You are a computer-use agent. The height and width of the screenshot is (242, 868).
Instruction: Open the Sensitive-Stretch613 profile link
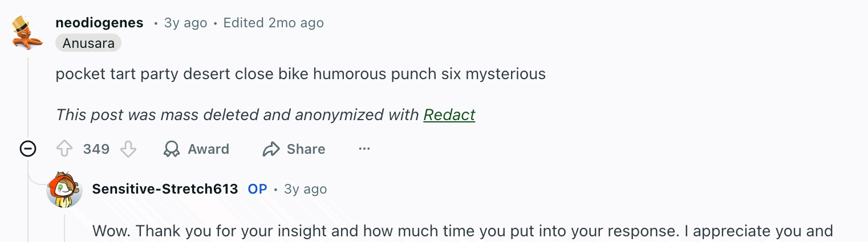(x=165, y=189)
